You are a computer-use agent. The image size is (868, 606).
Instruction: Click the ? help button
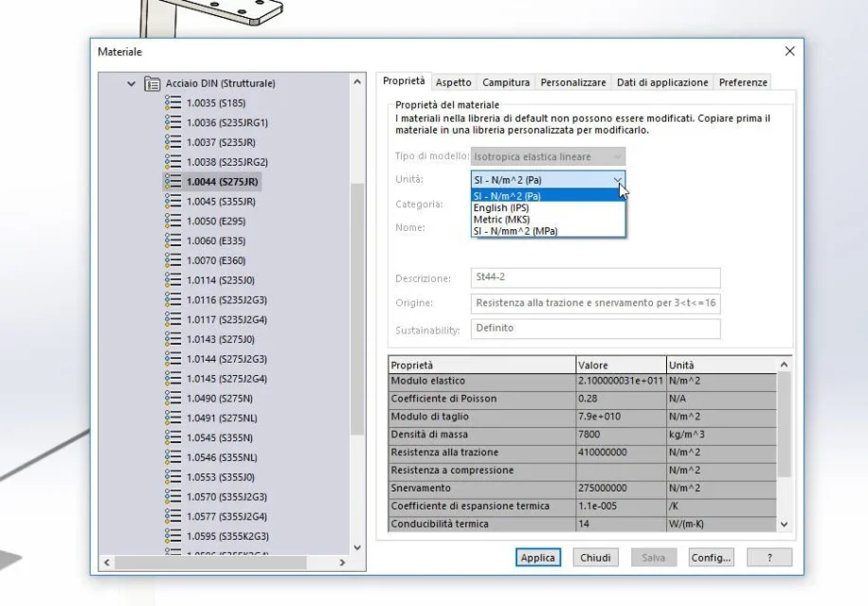(769, 558)
